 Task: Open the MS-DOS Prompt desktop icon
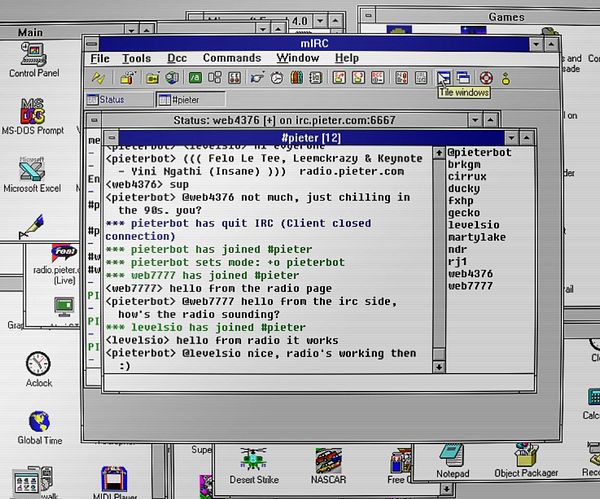pyautogui.click(x=33, y=117)
